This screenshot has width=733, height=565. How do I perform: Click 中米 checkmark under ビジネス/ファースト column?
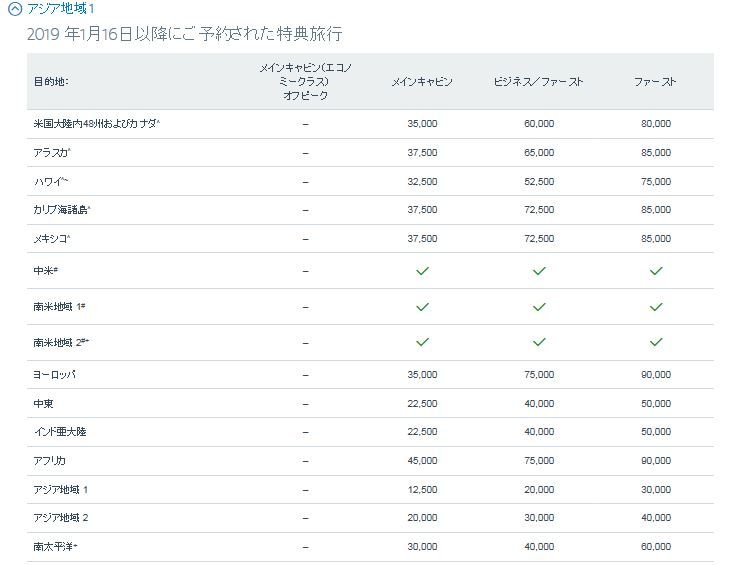pos(539,271)
